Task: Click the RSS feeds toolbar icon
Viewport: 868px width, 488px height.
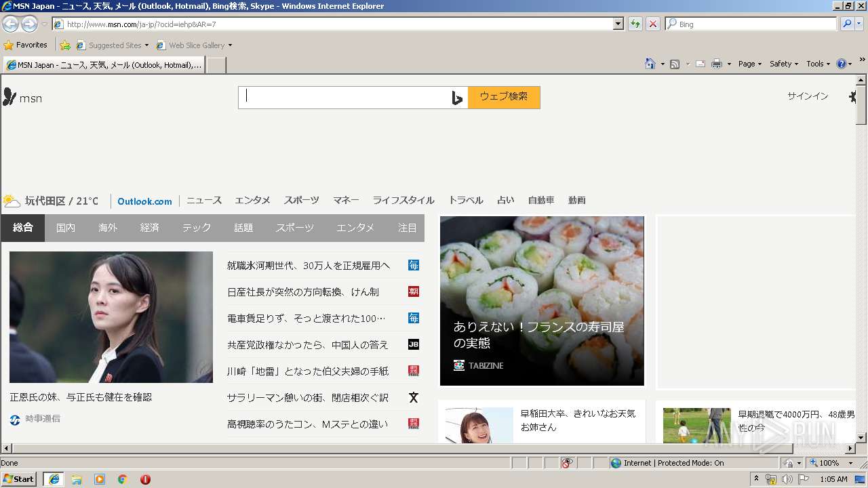Action: click(675, 64)
